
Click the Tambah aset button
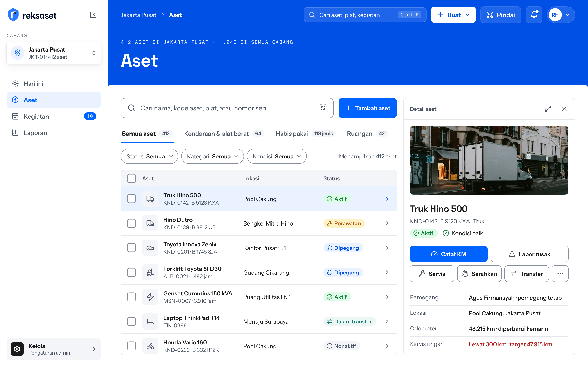click(x=367, y=108)
